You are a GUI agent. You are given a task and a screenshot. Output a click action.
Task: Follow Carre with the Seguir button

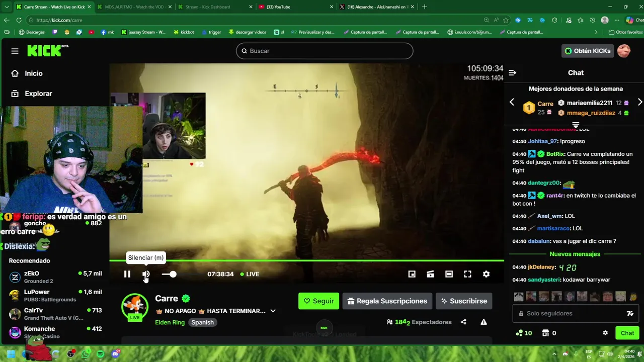[x=318, y=301]
